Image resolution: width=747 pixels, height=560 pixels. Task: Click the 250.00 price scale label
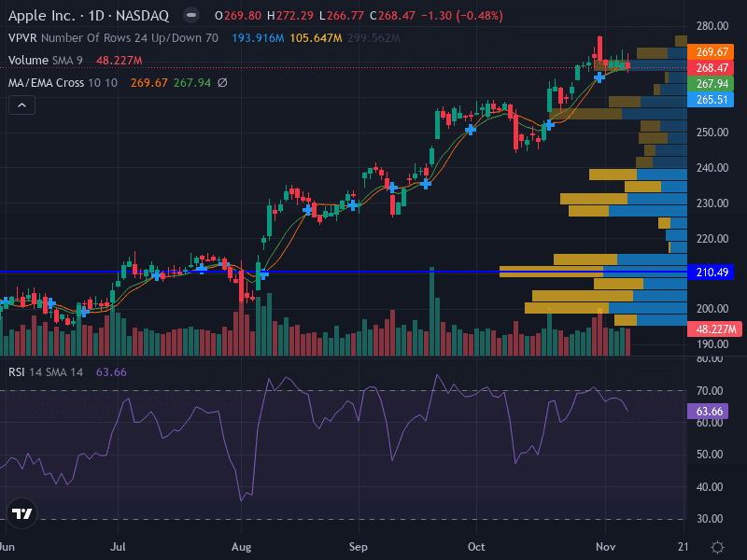[x=712, y=132]
